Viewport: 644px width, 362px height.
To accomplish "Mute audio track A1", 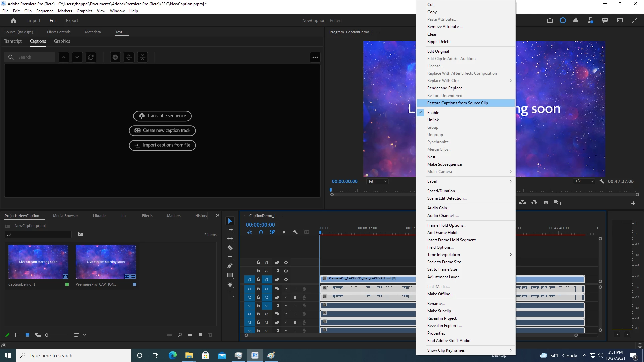I will coord(286,289).
